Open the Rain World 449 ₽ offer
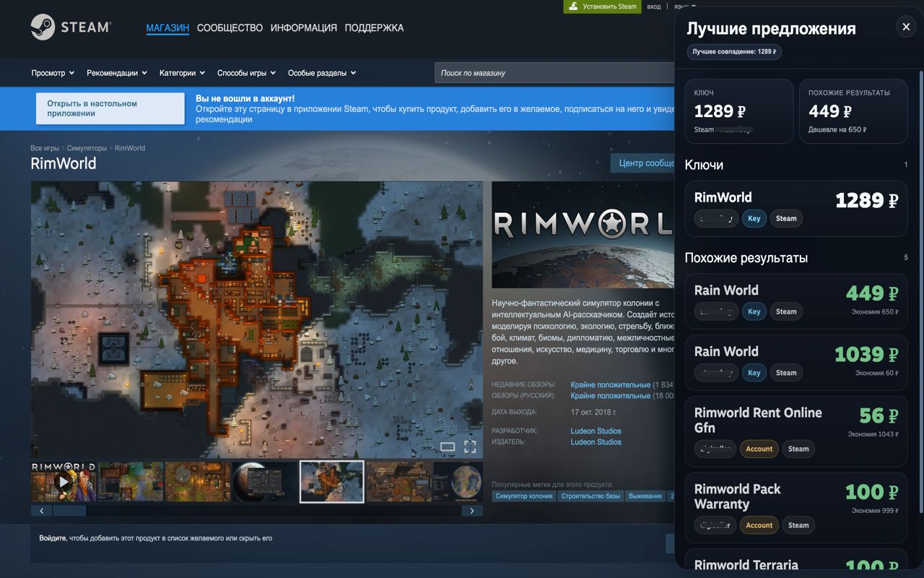Screen dimensions: 924x578 pyautogui.click(x=796, y=301)
